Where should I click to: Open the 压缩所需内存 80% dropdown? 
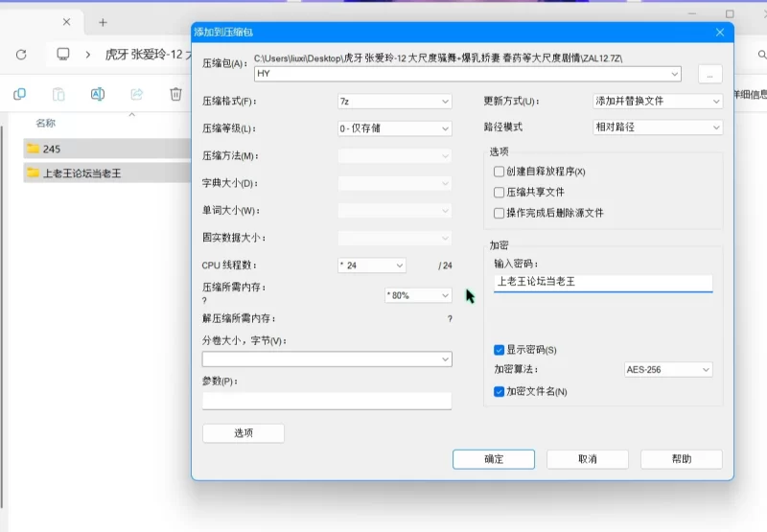(x=418, y=295)
